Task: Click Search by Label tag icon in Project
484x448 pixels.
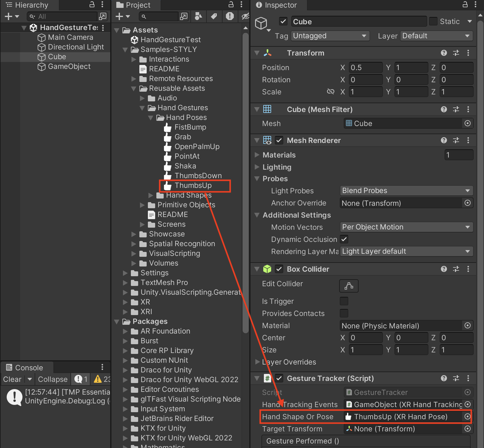Action: [214, 16]
